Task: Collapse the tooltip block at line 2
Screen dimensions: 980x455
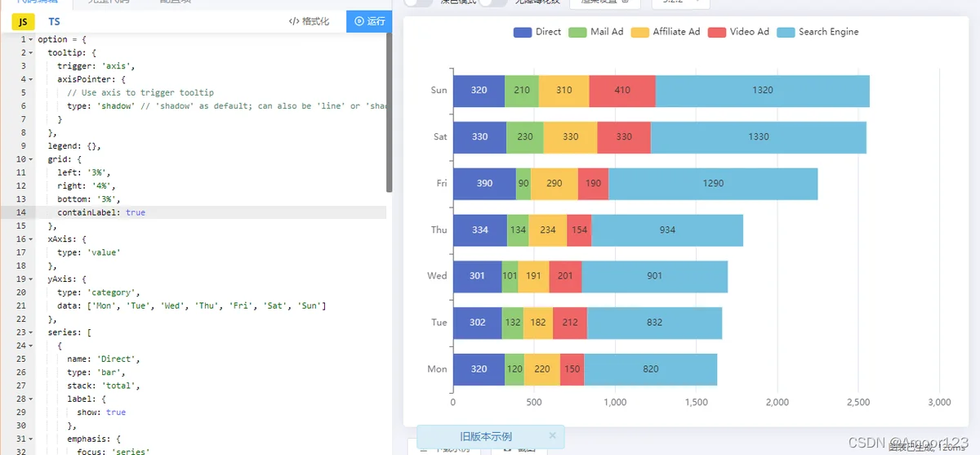Action: (x=31, y=52)
